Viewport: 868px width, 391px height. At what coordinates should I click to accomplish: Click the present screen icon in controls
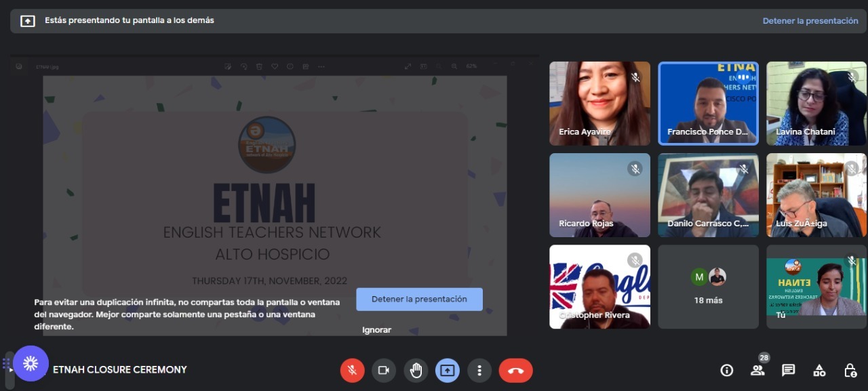tap(448, 370)
